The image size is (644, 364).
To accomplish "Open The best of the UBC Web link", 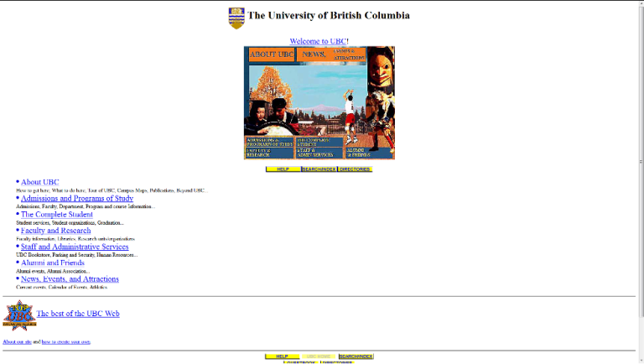I will coord(78,314).
